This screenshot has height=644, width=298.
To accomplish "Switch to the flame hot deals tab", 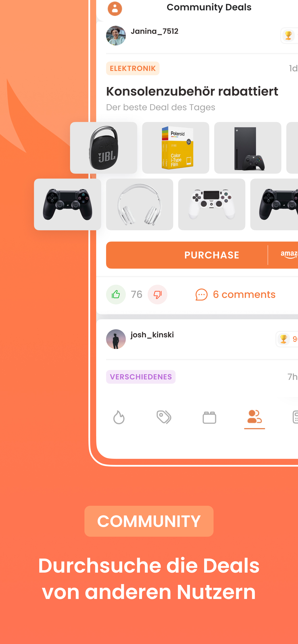I will (x=119, y=417).
